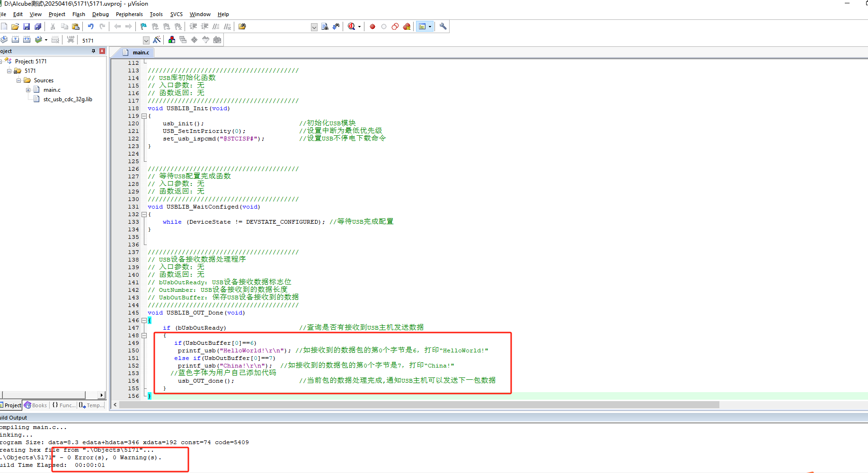Open the Window menu
The width and height of the screenshot is (868, 473).
(x=200, y=14)
